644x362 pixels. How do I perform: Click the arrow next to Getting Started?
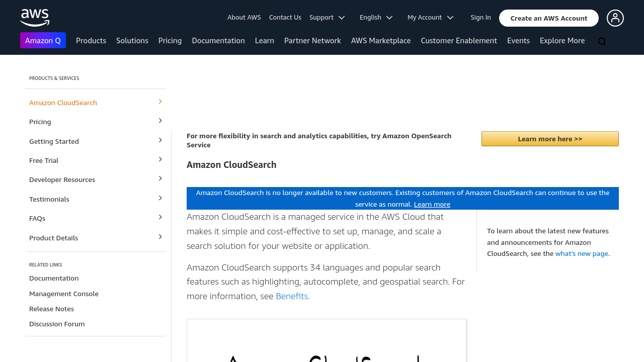(160, 140)
